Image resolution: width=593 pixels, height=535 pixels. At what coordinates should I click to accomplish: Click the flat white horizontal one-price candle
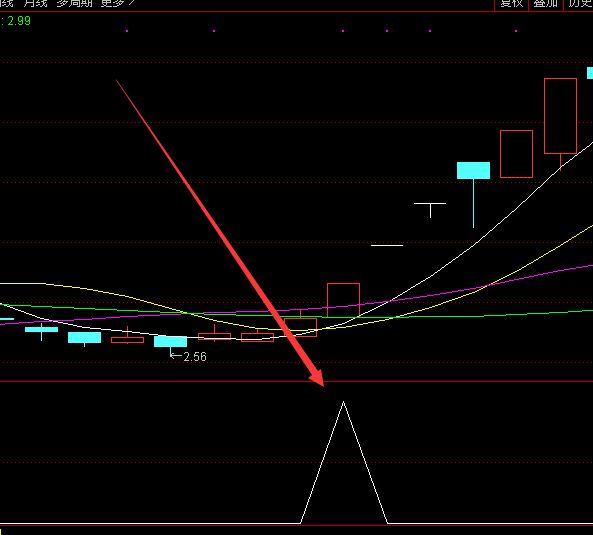pyautogui.click(x=387, y=245)
